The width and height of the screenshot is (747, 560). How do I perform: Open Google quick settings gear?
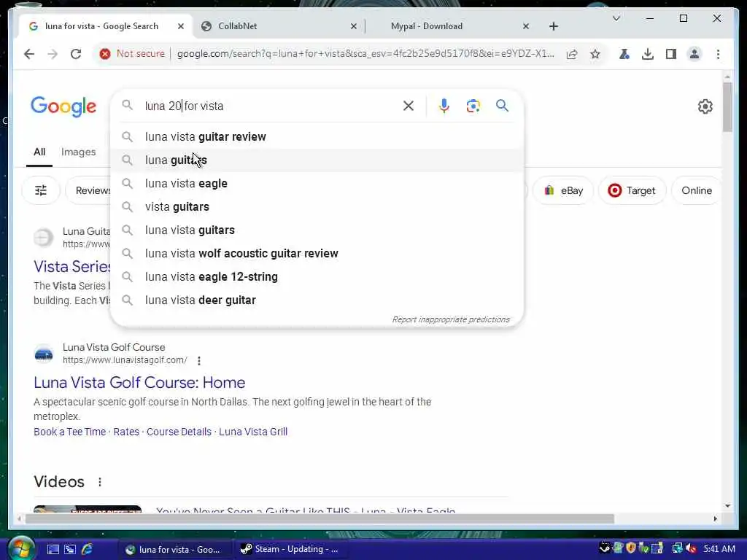705,106
